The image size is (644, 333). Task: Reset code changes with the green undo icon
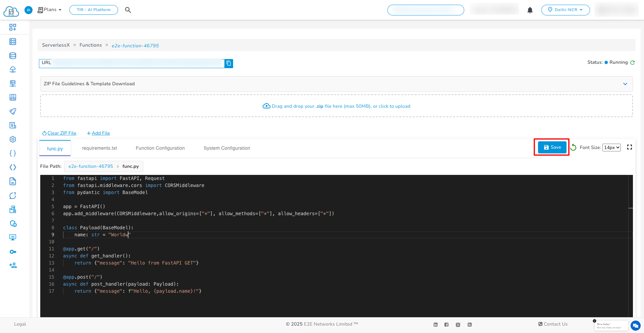click(574, 147)
